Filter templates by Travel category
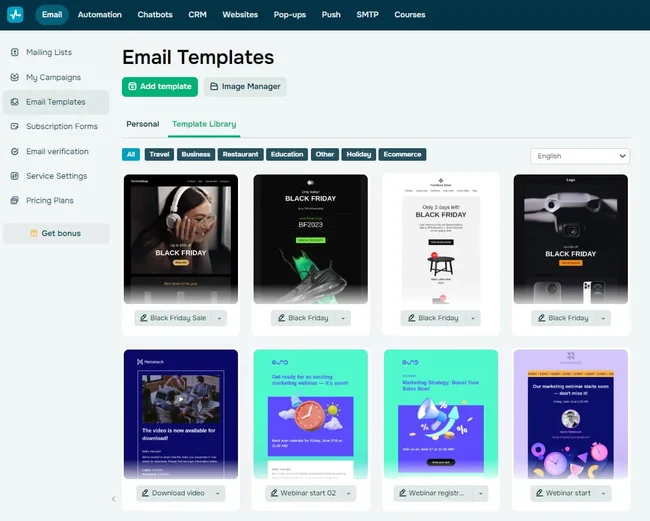Screen dimensions: 650x521 point(159,155)
